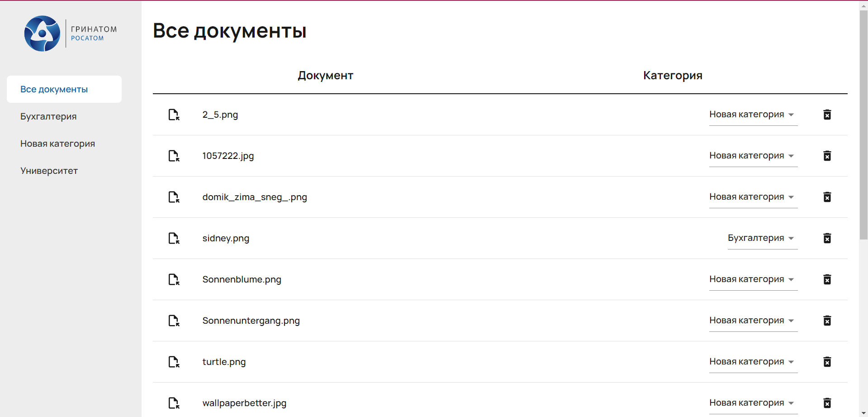Click file icon of Sonnenuntergang.png

(174, 321)
